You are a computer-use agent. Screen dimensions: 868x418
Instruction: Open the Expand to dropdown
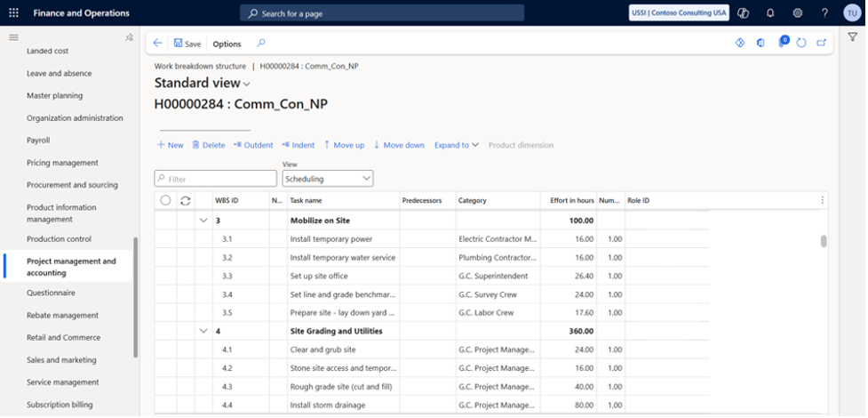tap(456, 145)
